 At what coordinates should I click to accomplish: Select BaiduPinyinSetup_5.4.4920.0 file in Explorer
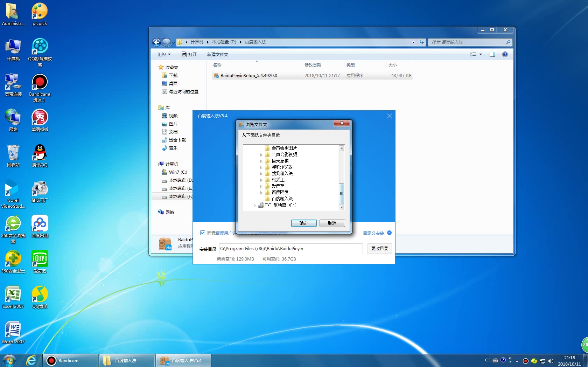coord(312,76)
